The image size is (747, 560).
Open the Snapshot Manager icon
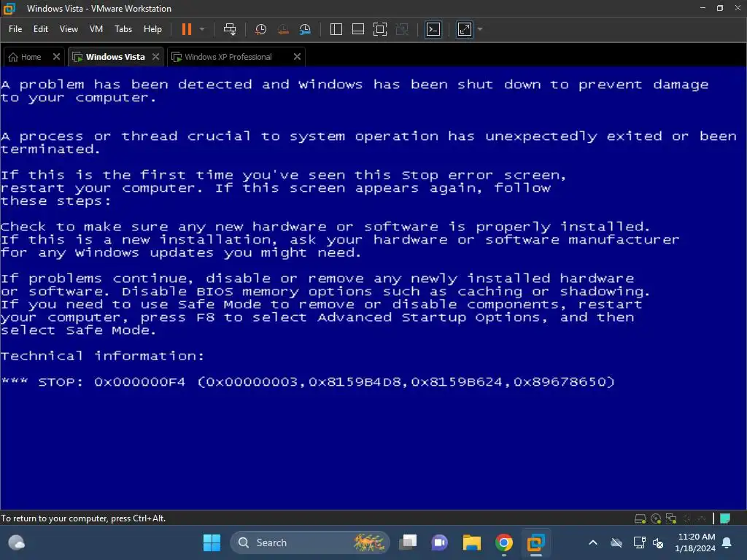(305, 29)
